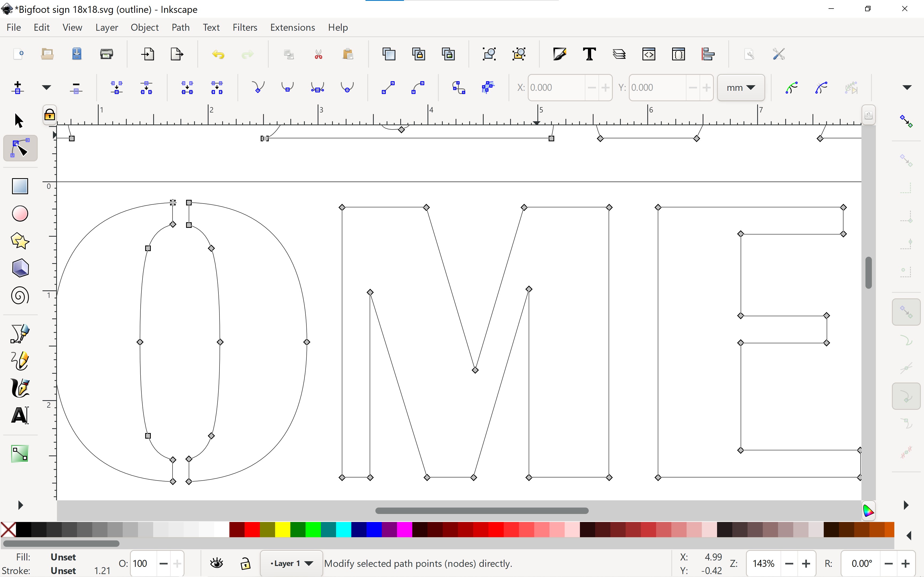Screen dimensions: 924x577
Task: Click the X coordinate input field
Action: click(556, 88)
